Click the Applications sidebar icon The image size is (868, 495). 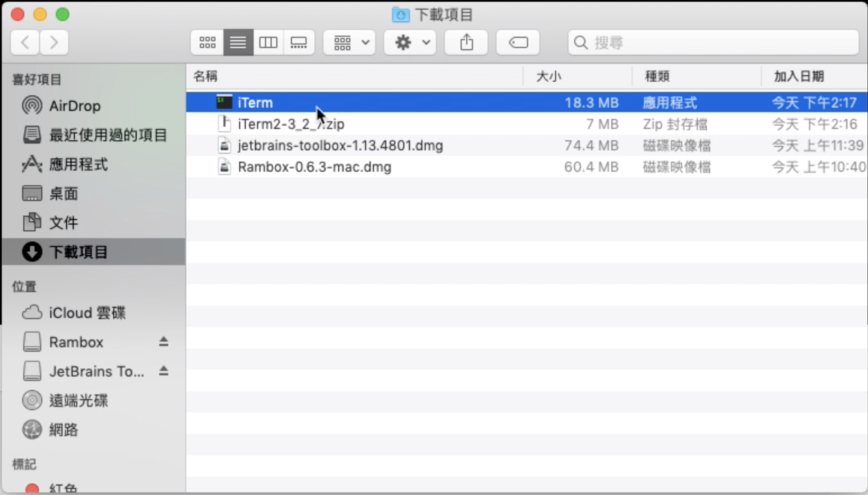[32, 164]
